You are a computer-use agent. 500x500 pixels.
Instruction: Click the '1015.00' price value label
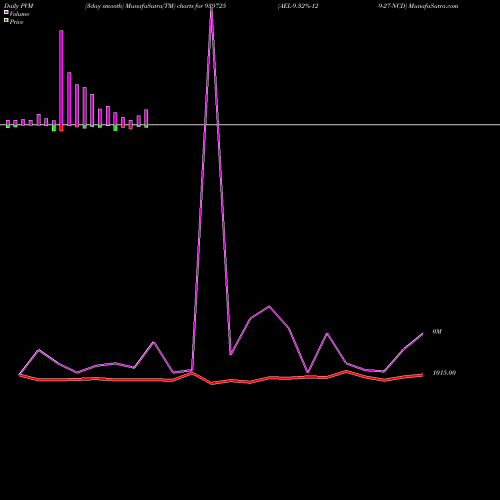[x=444, y=373]
